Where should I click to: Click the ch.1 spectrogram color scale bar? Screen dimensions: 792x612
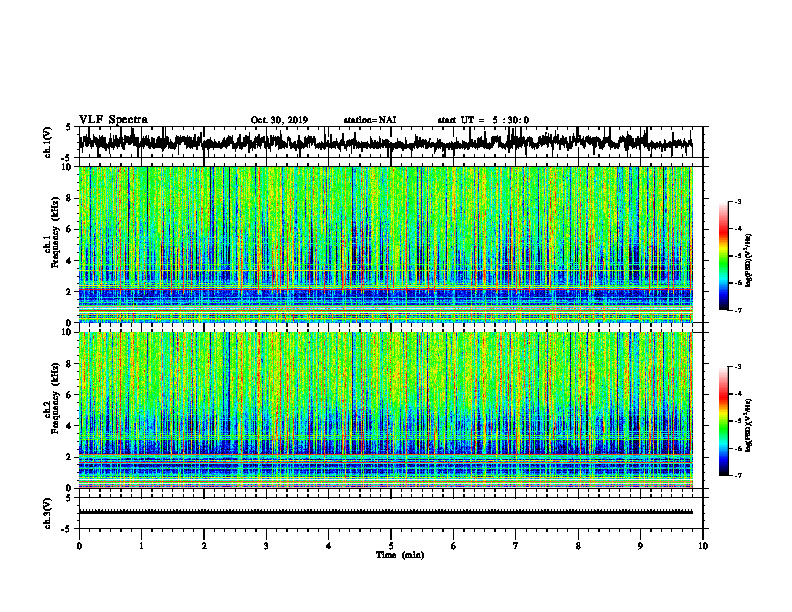(723, 256)
